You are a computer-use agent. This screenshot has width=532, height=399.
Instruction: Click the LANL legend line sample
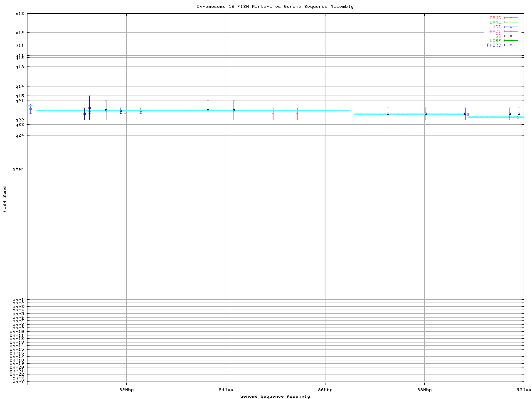click(x=511, y=22)
